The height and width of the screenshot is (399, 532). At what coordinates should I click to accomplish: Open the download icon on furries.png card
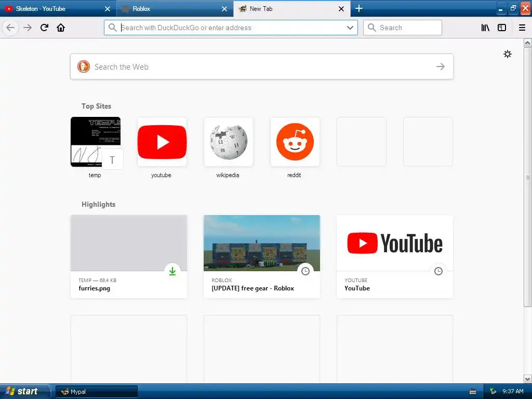172,271
